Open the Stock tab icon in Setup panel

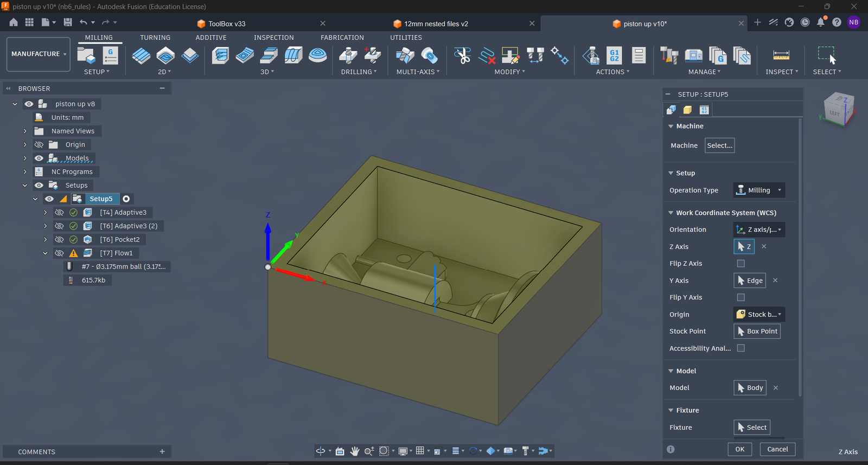[x=687, y=110]
